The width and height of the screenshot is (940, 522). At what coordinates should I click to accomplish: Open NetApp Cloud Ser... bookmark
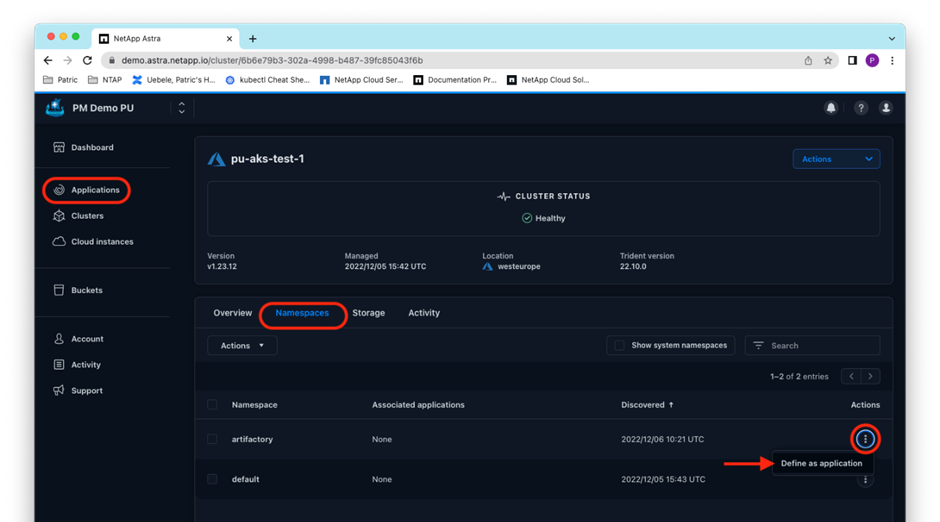coord(361,80)
